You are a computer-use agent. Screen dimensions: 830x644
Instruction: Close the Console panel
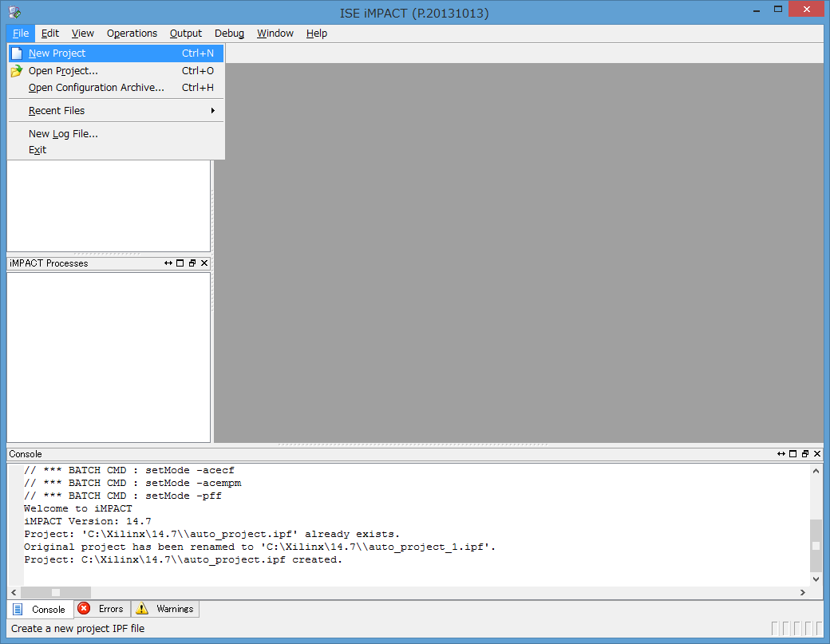pos(817,454)
